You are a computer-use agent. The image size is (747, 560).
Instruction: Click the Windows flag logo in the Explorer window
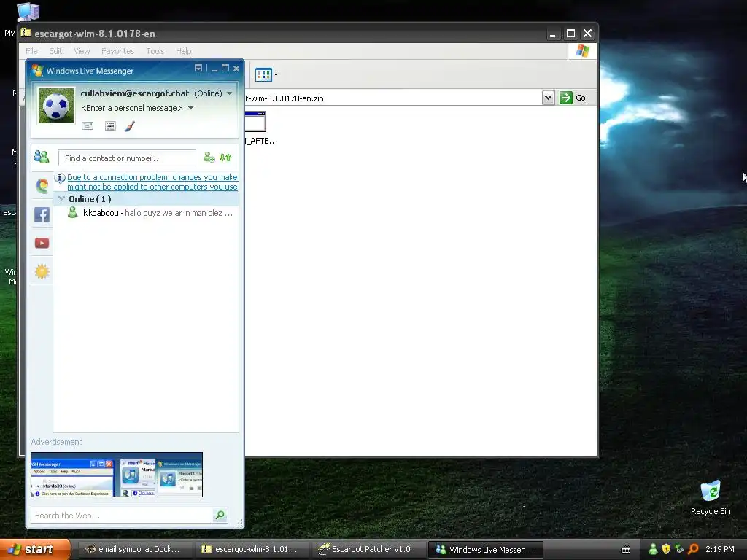pos(583,51)
